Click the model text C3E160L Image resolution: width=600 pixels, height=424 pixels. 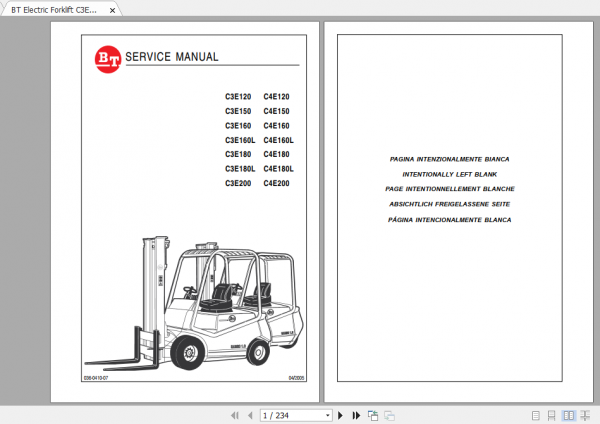point(240,140)
